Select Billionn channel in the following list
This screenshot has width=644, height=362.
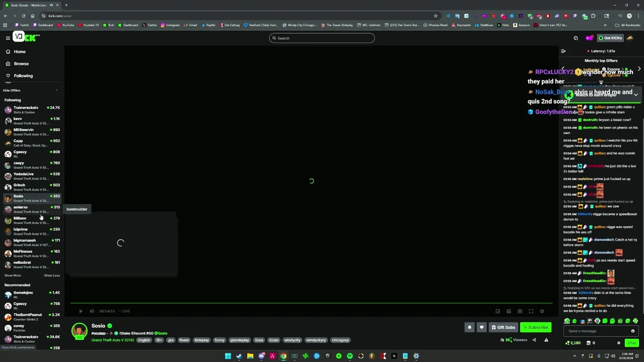[32, 220]
